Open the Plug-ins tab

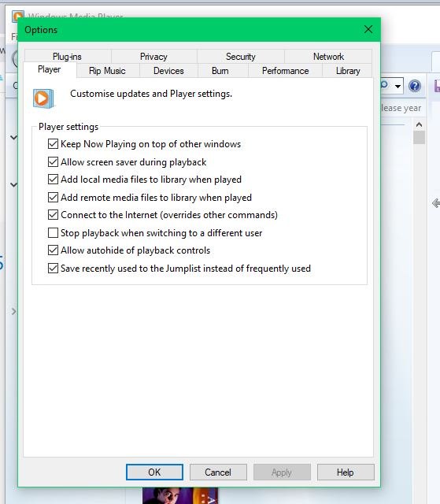click(67, 57)
